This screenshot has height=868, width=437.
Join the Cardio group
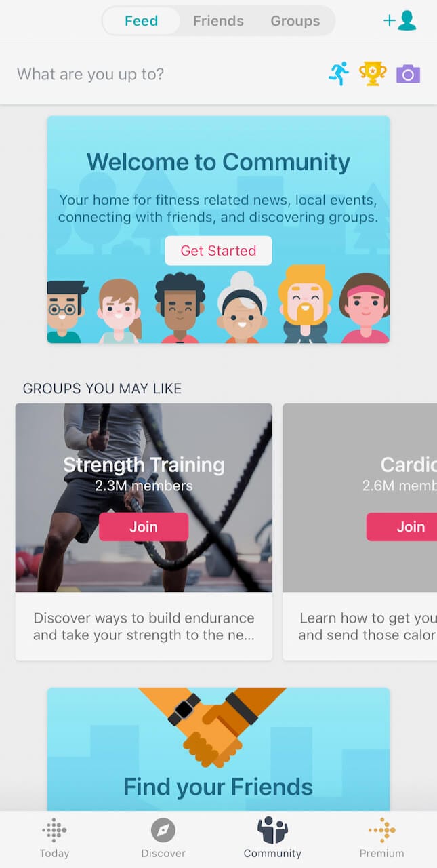tap(402, 527)
